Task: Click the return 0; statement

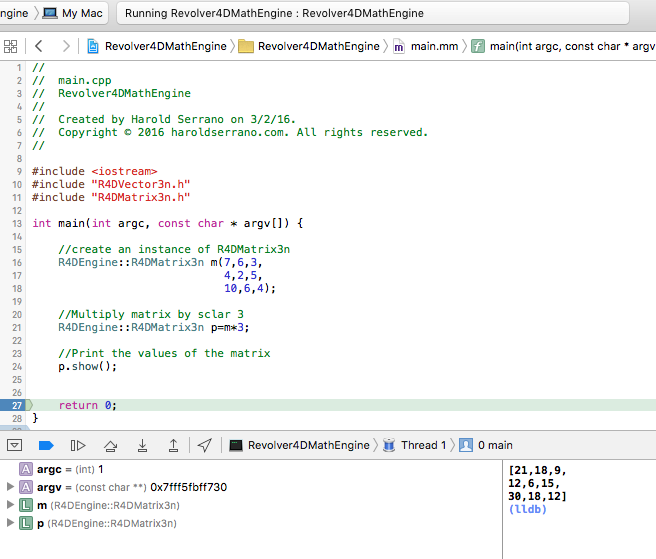Action: (x=88, y=405)
